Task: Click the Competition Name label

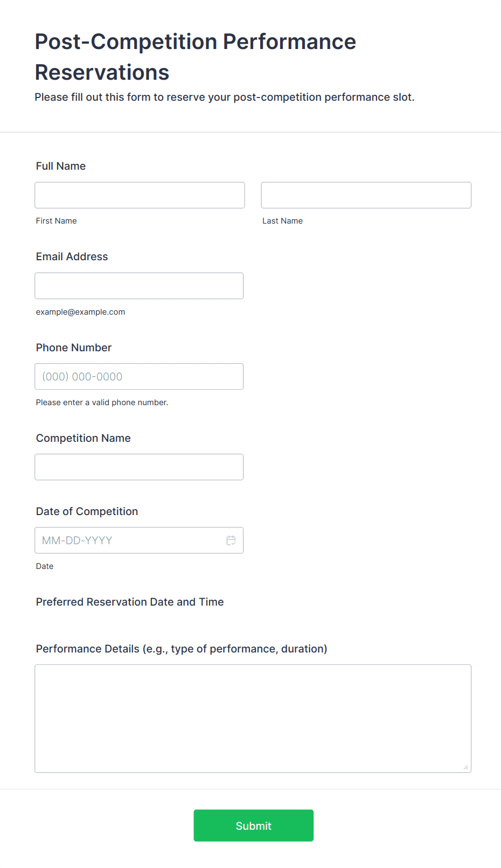Action: coord(83,438)
